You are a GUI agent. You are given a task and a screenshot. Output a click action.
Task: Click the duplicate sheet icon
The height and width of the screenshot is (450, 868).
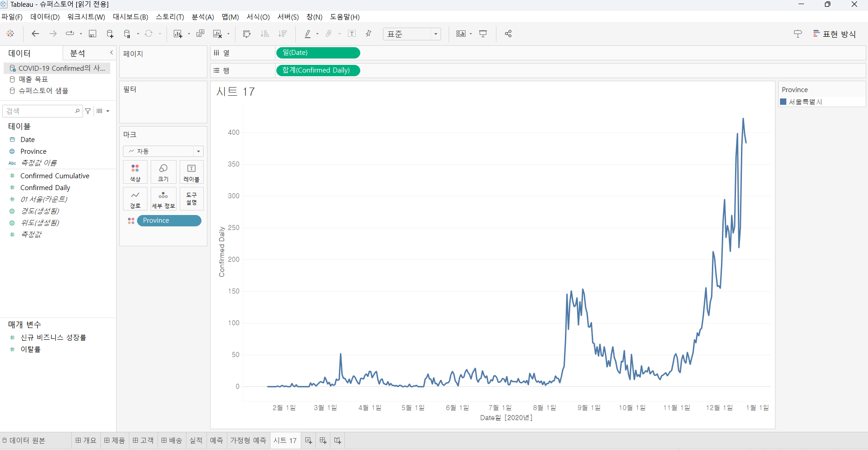(200, 34)
